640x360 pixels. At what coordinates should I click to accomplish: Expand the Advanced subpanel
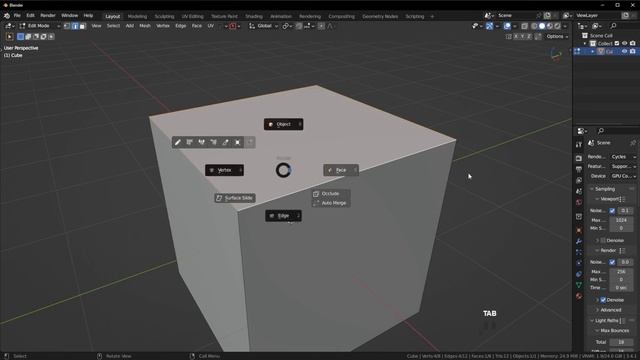pos(610,310)
